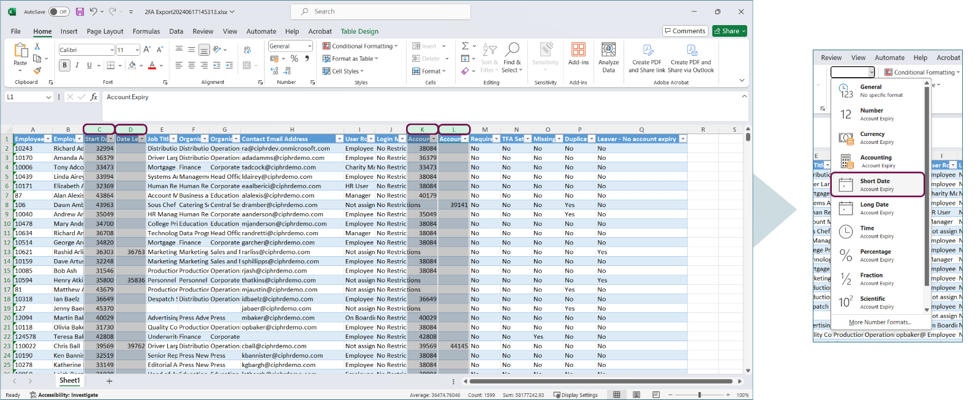Viewport: 980px width, 400px height.
Task: Click the Paste clipboard icon
Action: point(20,50)
